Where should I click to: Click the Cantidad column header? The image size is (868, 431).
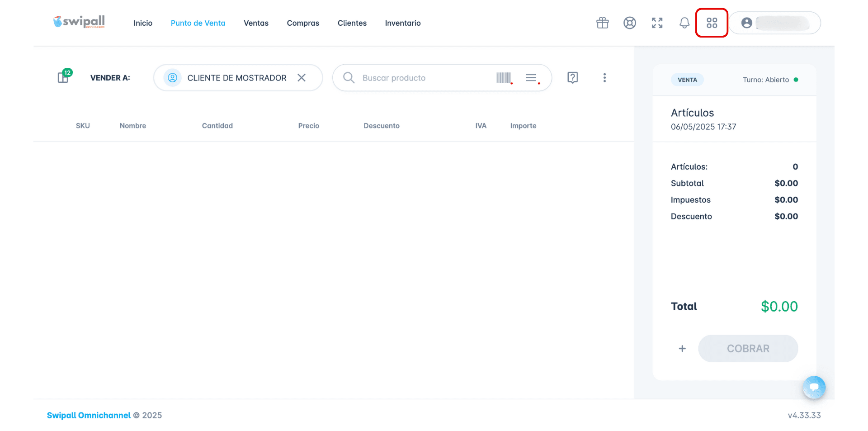[x=217, y=126]
